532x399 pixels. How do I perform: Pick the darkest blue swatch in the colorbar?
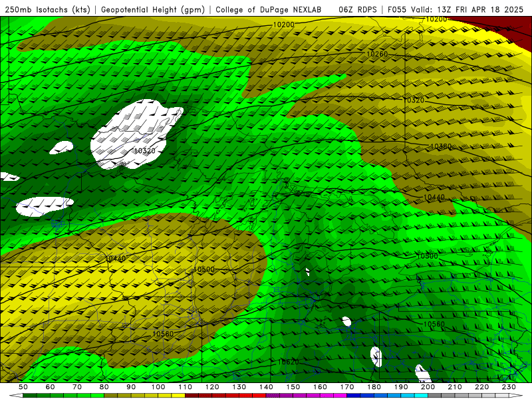tap(354, 396)
